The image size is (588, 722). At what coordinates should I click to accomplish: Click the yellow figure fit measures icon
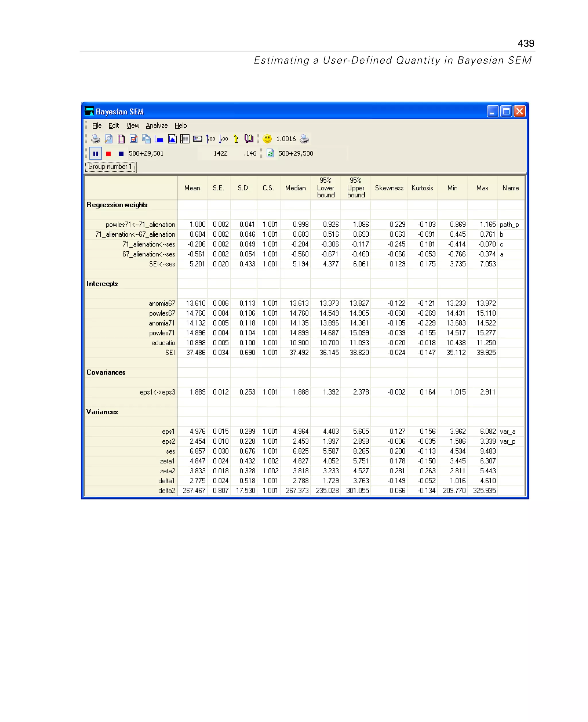click(236, 139)
